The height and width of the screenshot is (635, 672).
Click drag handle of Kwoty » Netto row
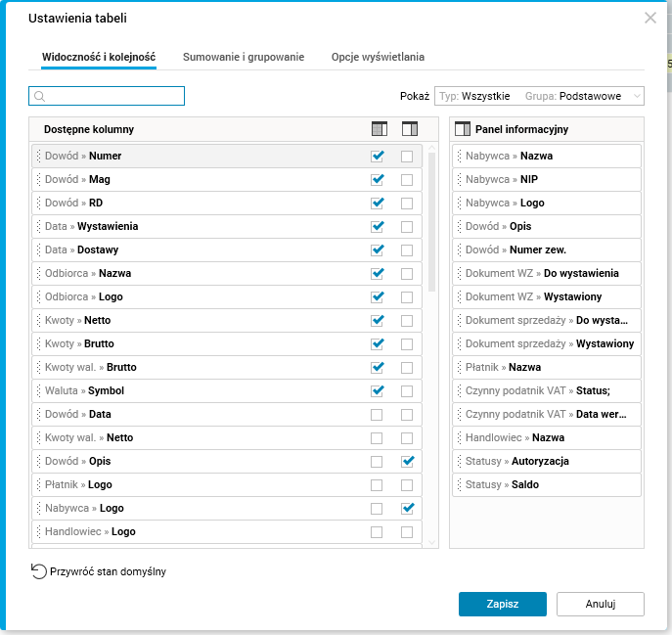(x=39, y=320)
